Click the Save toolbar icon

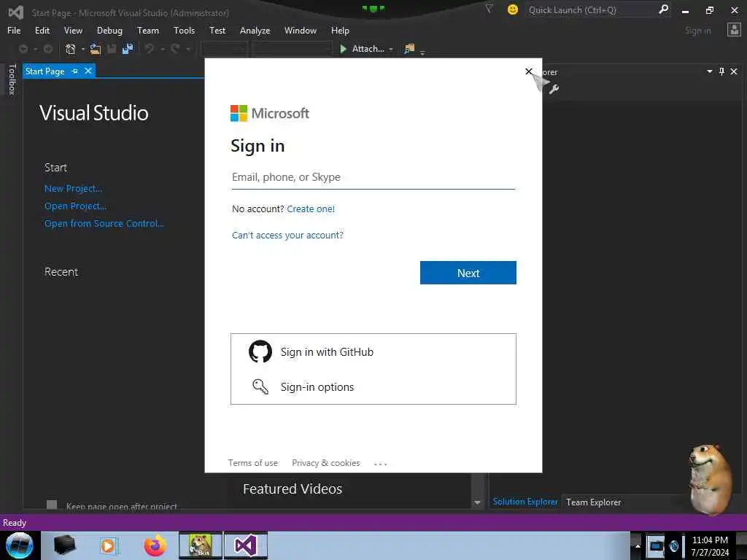(112, 49)
